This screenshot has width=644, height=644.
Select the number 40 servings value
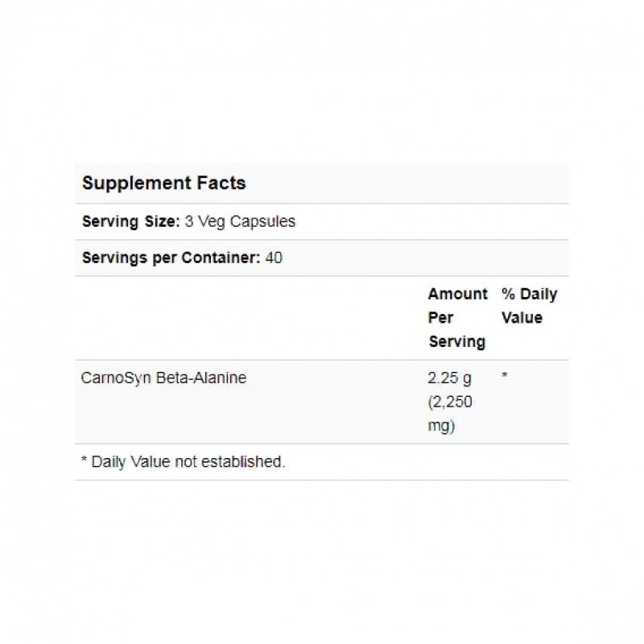(x=274, y=258)
